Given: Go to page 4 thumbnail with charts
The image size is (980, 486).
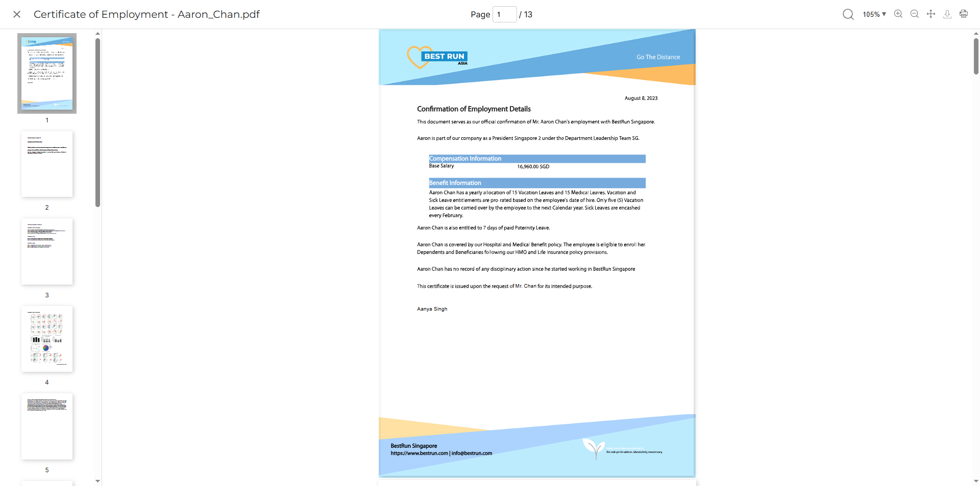Looking at the screenshot, I should point(47,339).
